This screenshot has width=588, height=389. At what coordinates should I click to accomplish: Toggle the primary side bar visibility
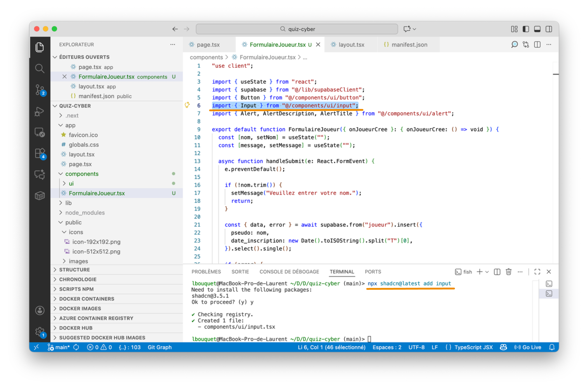(526, 29)
